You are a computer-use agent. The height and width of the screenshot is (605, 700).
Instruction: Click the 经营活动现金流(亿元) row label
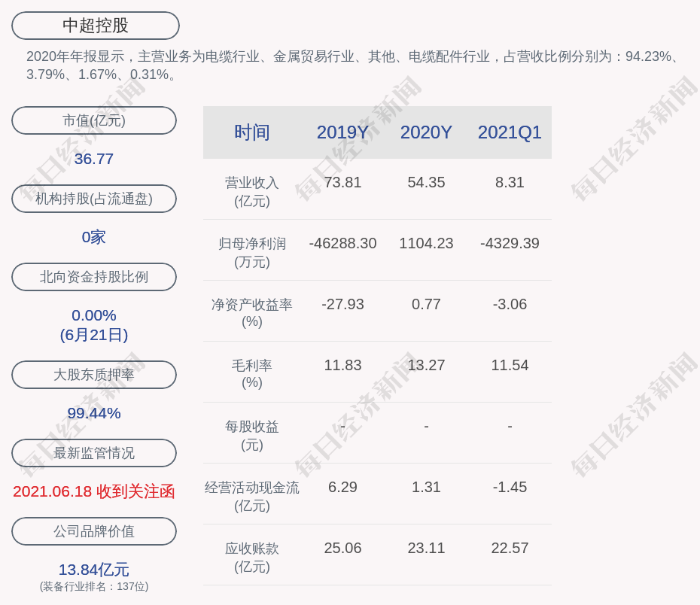pos(252,496)
